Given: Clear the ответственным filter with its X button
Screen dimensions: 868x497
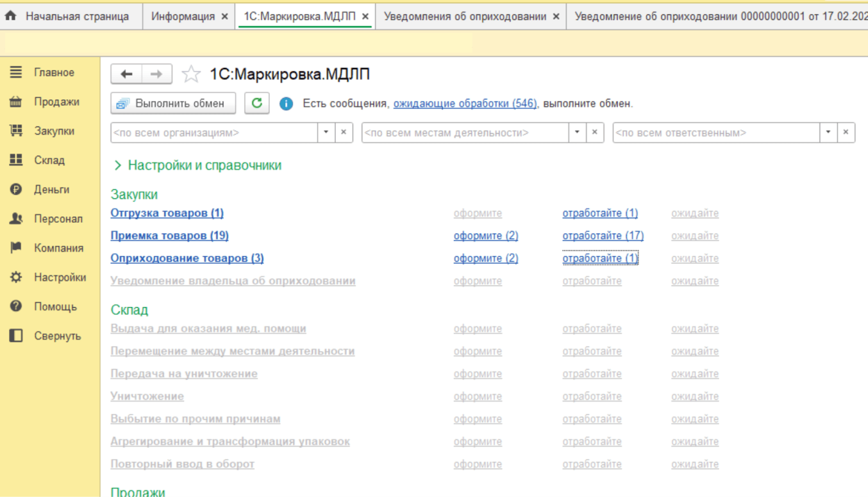Looking at the screenshot, I should (846, 133).
